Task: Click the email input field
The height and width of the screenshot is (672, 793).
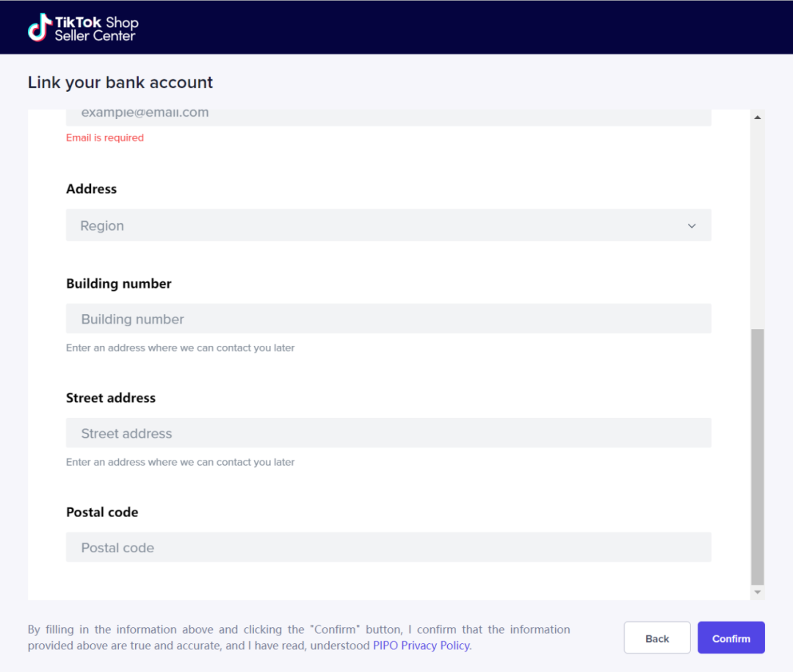Action: [388, 117]
